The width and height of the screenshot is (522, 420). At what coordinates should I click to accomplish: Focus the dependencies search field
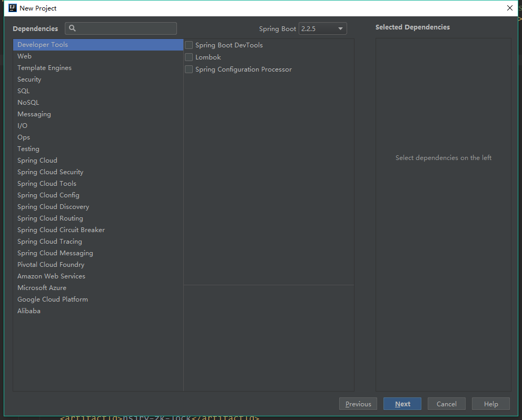click(121, 28)
